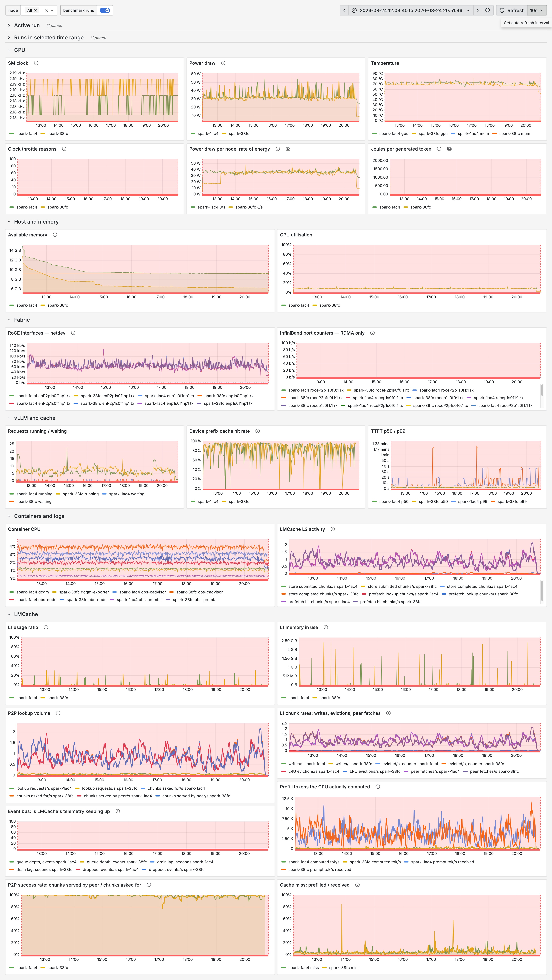Show L1 chunk rates panel info icon
Viewport: 552px width, 980px height.
(x=389, y=713)
